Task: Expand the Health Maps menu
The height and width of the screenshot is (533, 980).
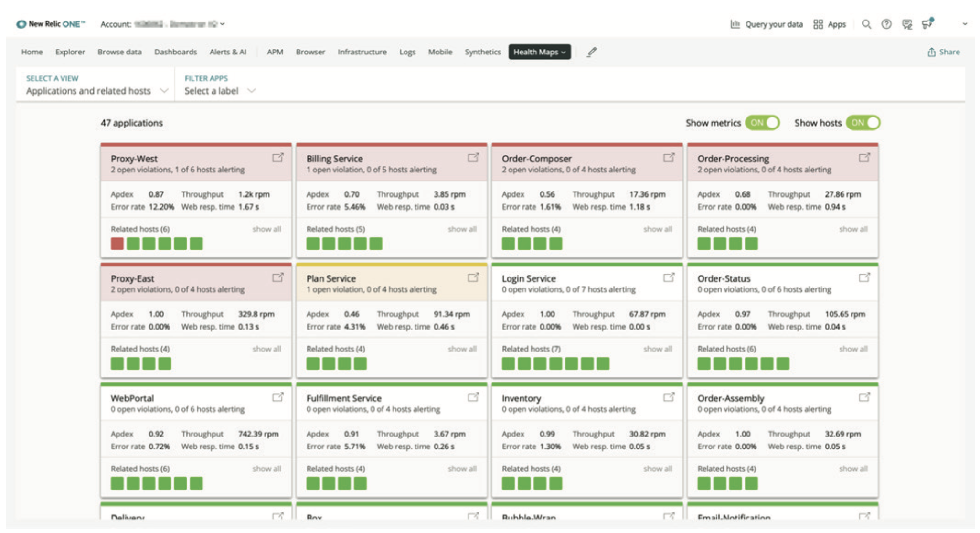Action: tap(539, 52)
